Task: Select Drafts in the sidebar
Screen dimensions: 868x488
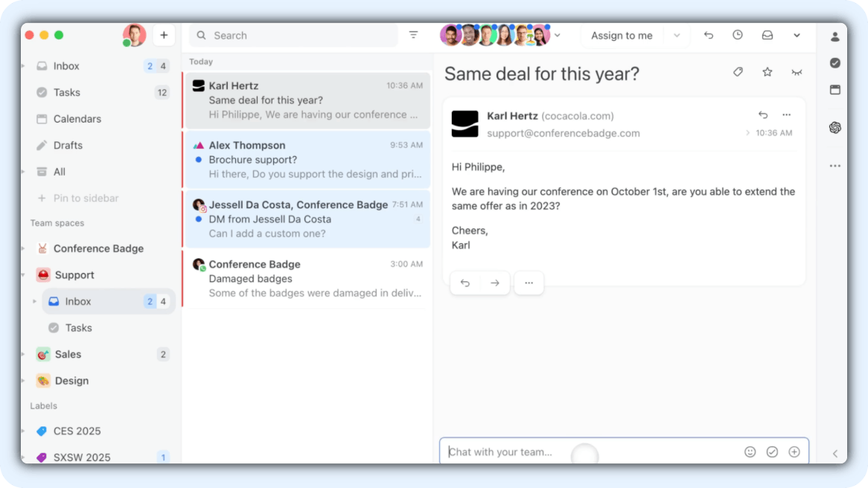Action: (x=68, y=145)
